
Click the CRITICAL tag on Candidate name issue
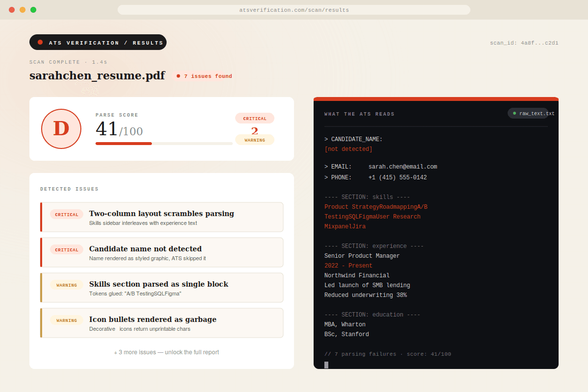point(67,250)
